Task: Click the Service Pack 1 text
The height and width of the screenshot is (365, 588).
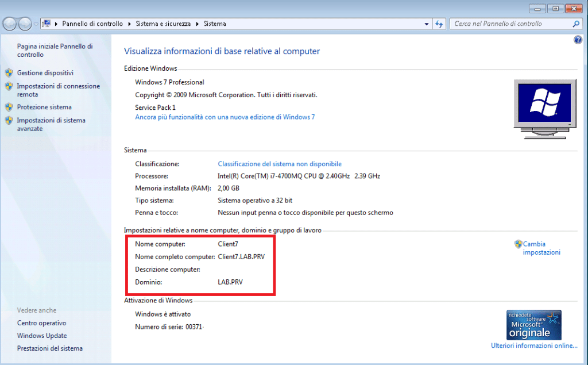Action: pyautogui.click(x=155, y=107)
